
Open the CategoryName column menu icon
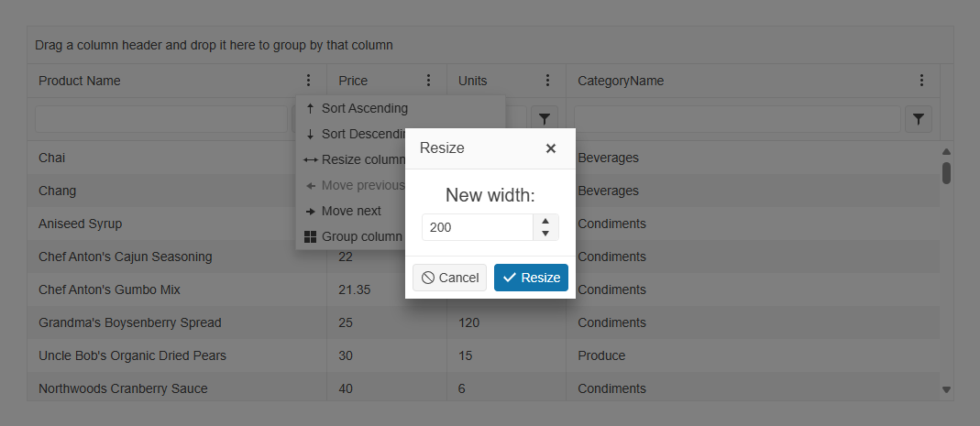(921, 81)
